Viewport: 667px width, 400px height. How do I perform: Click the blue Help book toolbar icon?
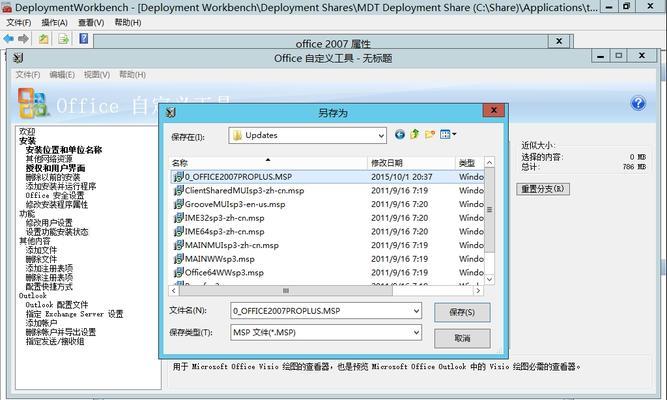point(84,39)
